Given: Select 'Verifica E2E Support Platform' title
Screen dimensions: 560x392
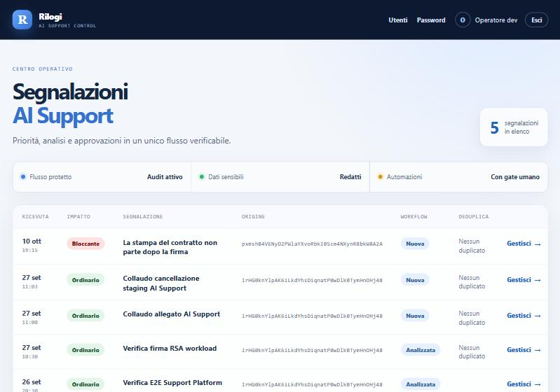Looking at the screenshot, I should pyautogui.click(x=172, y=383).
